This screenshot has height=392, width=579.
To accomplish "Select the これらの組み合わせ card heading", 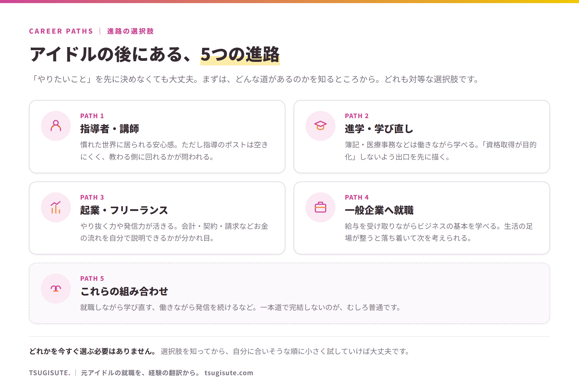I will (x=124, y=291).
